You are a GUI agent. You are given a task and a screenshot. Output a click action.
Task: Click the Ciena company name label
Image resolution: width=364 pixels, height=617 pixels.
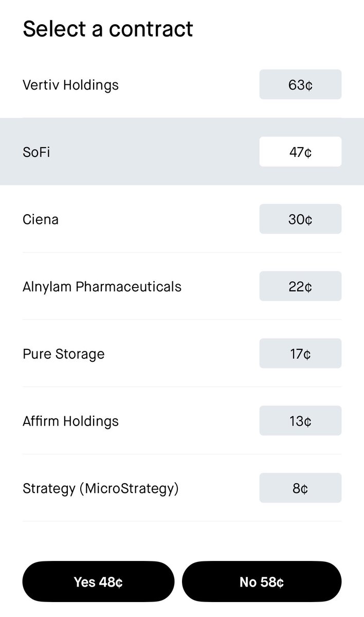(41, 219)
